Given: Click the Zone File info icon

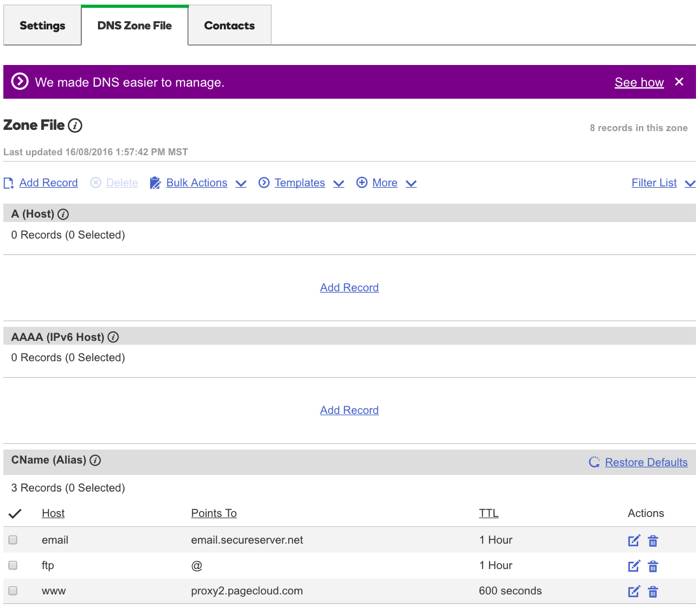Looking at the screenshot, I should tap(75, 125).
